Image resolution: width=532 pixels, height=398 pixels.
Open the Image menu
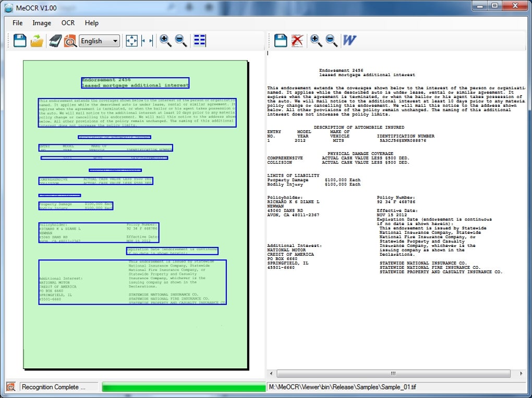pos(42,23)
